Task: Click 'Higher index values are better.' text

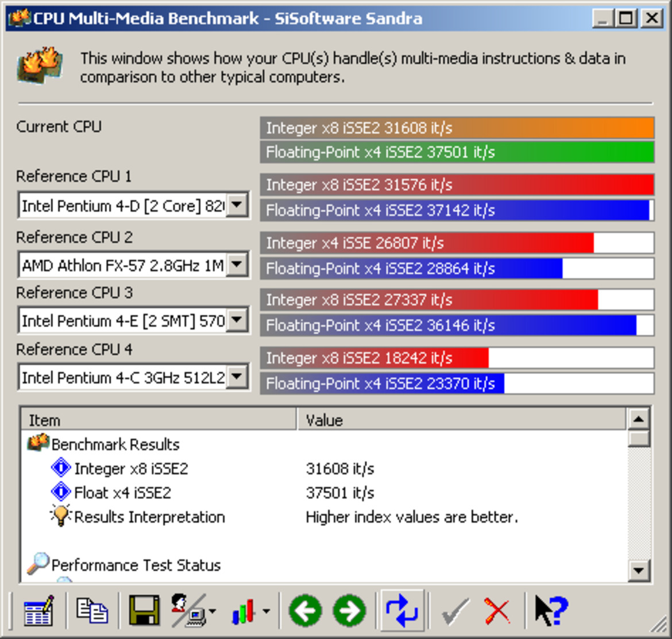Action: tap(412, 517)
